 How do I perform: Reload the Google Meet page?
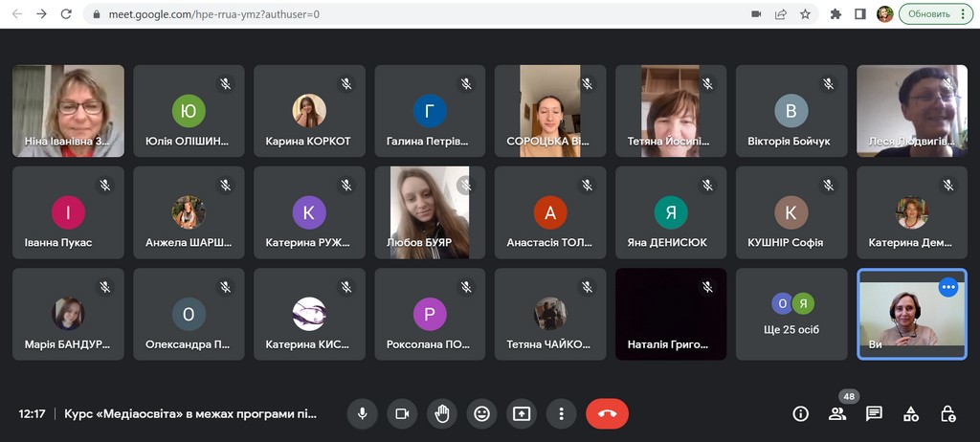point(66,14)
